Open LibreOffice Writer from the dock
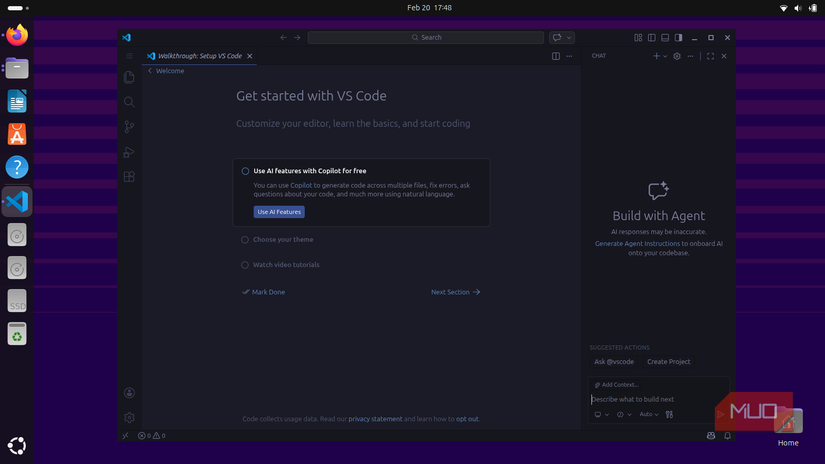825x464 pixels. click(x=17, y=101)
